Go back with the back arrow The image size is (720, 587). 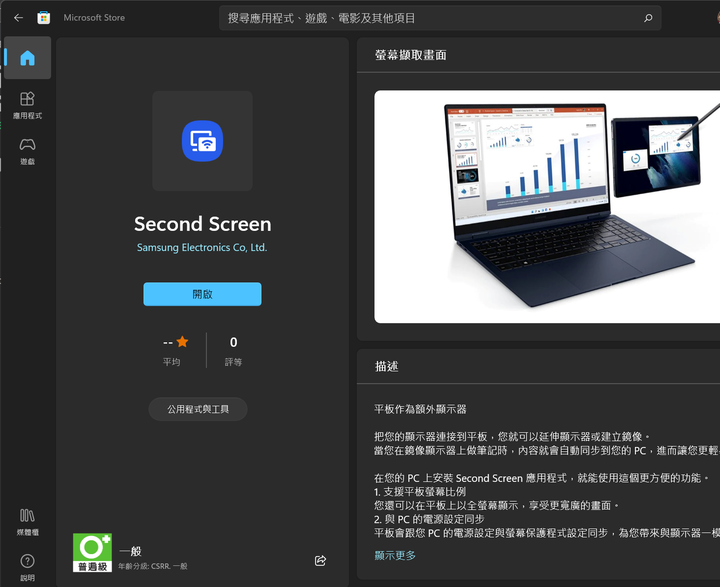pos(18,18)
